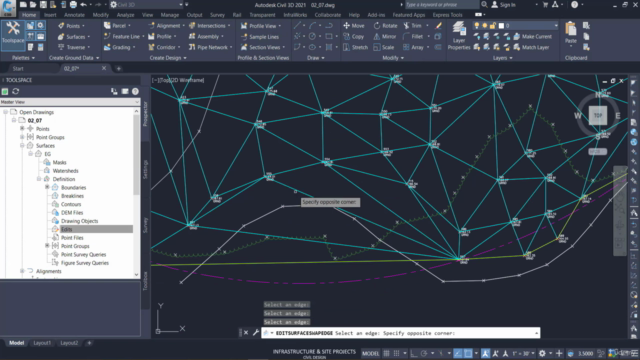
Task: Click the command line input field
Action: pyautogui.click(x=401, y=333)
